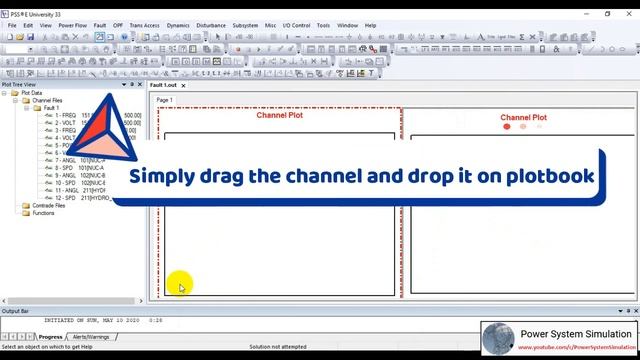Click the Open folder icon in toolbar
Image resolution: width=640 pixels, height=360 pixels.
20,37
